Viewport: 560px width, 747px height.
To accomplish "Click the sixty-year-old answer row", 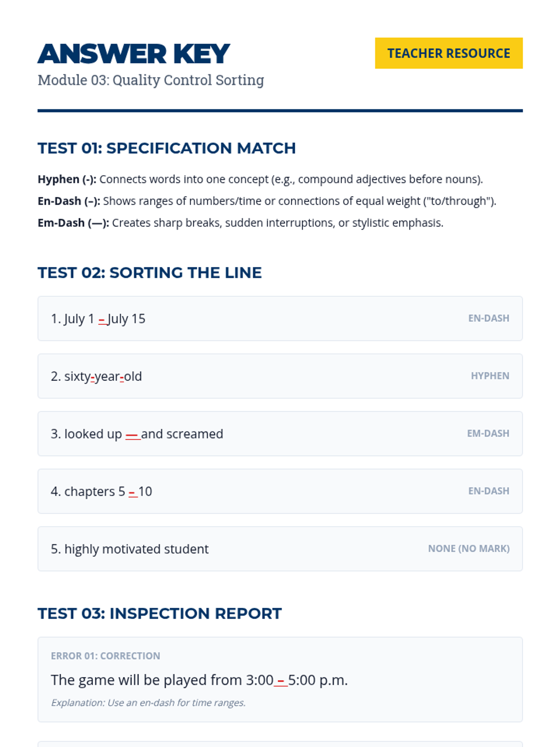I will point(280,376).
